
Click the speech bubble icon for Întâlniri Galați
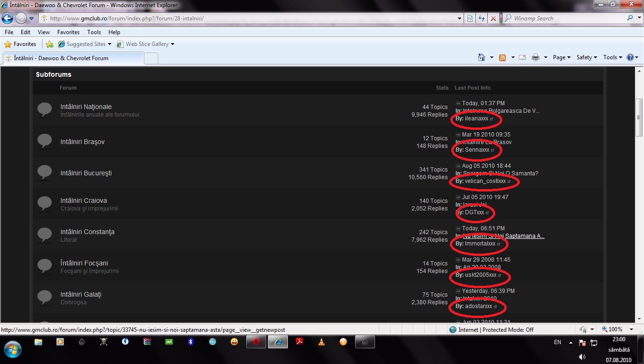[45, 298]
